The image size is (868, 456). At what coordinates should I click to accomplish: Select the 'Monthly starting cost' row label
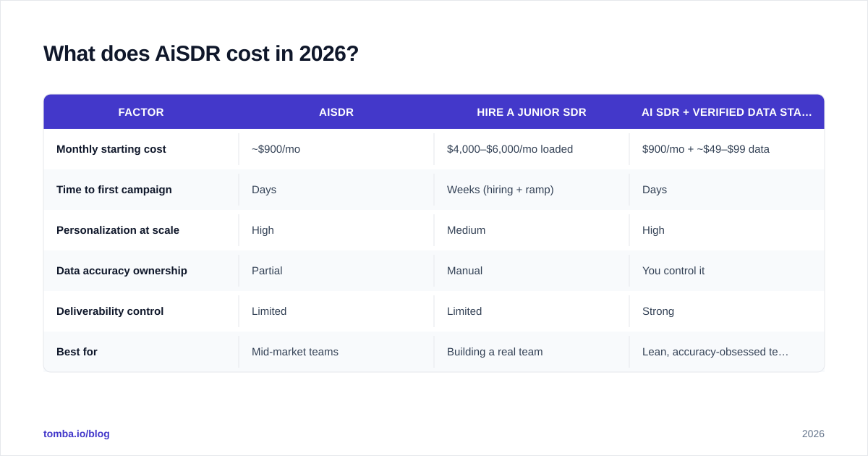(x=111, y=149)
